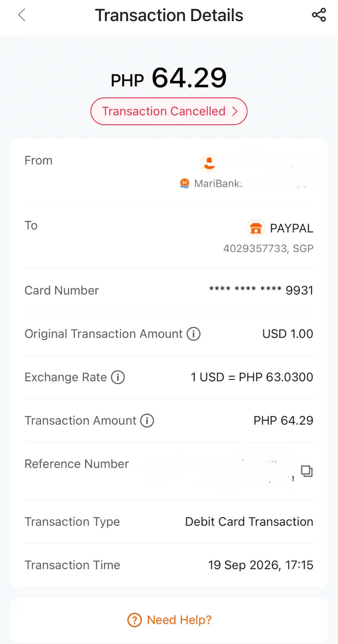Image resolution: width=338 pixels, height=644 pixels.
Task: Go back using the left arrow
Action: [x=22, y=15]
